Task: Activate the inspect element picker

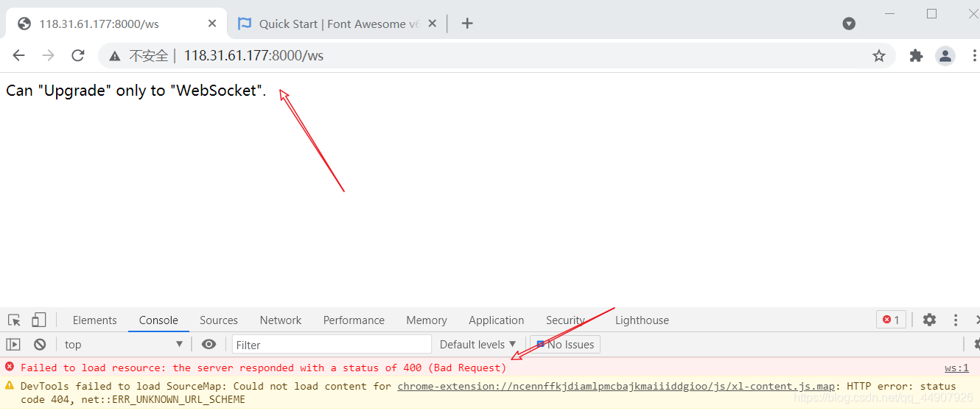Action: 14,320
